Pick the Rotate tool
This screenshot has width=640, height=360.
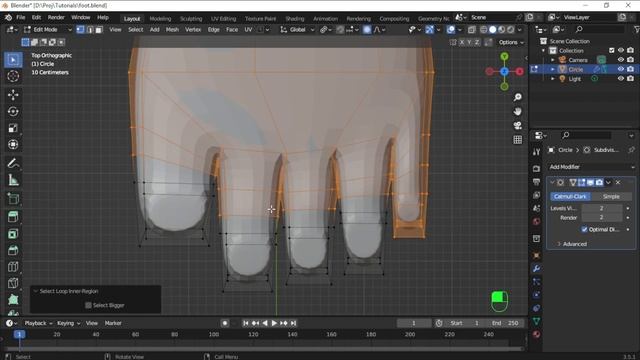13,111
